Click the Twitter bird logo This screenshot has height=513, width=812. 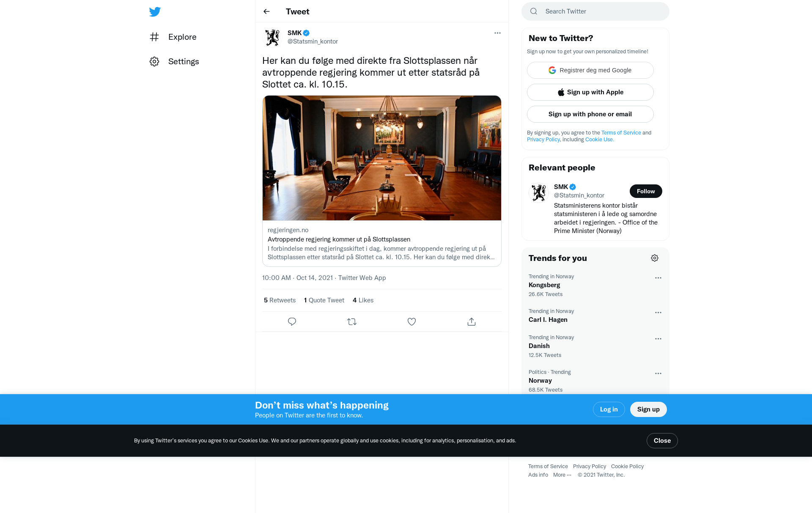coord(155,11)
